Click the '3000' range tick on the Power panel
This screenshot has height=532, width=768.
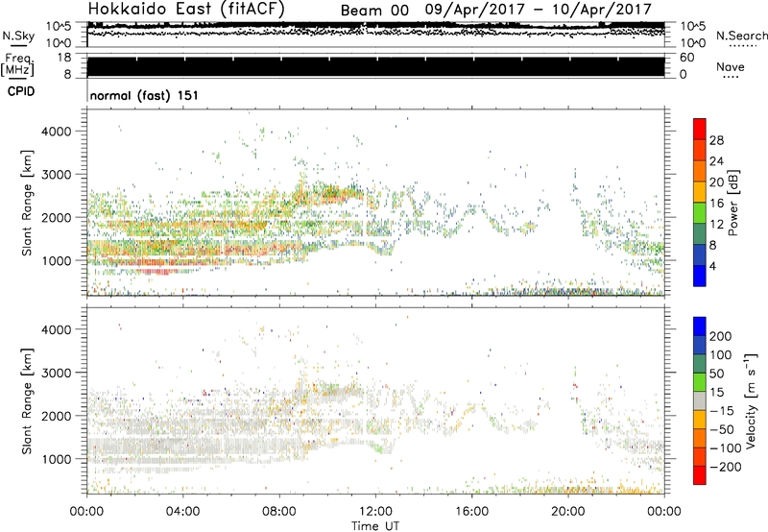click(x=57, y=175)
